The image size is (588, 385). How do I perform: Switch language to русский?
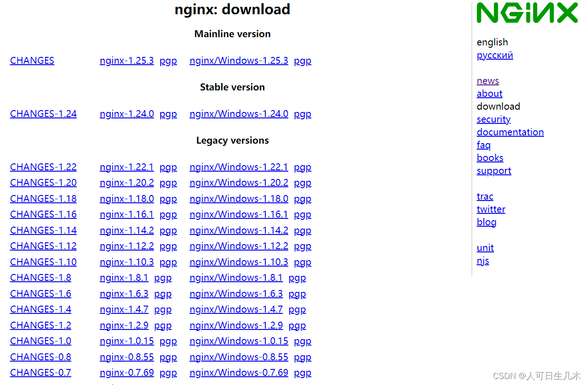(x=495, y=55)
